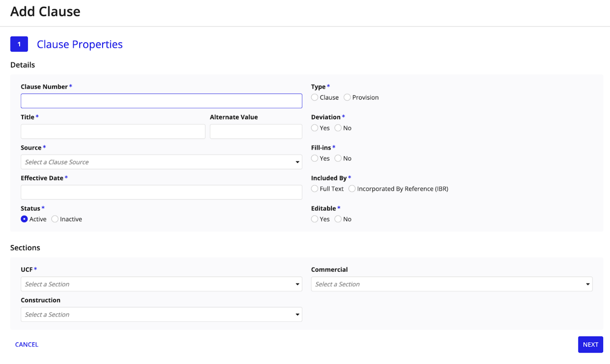Set Status to Inactive
Viewport: 610px width, 364px height.
click(55, 219)
